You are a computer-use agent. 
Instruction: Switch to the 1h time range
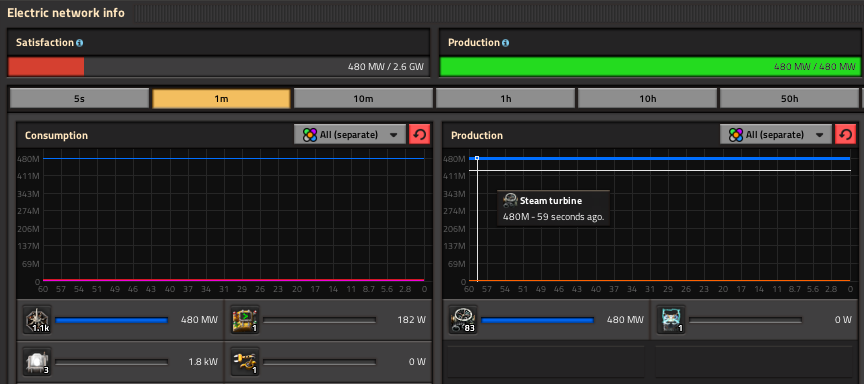pos(505,99)
